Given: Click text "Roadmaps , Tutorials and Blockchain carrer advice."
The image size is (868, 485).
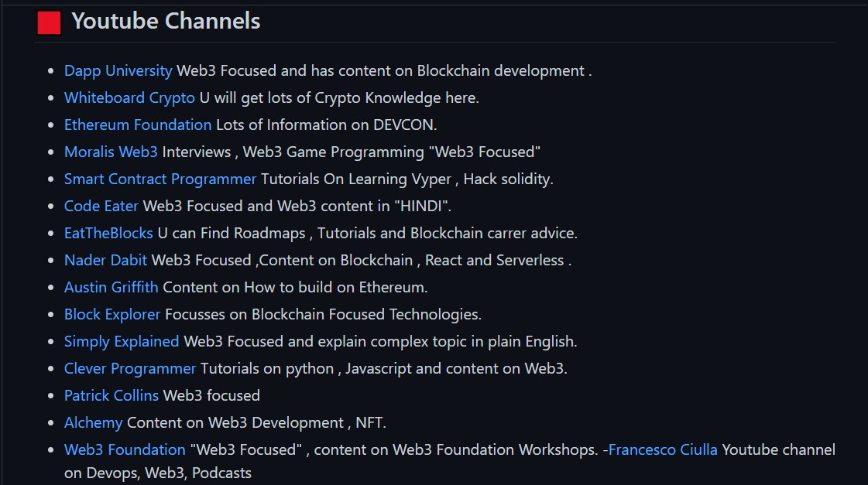Looking at the screenshot, I should (x=406, y=234).
